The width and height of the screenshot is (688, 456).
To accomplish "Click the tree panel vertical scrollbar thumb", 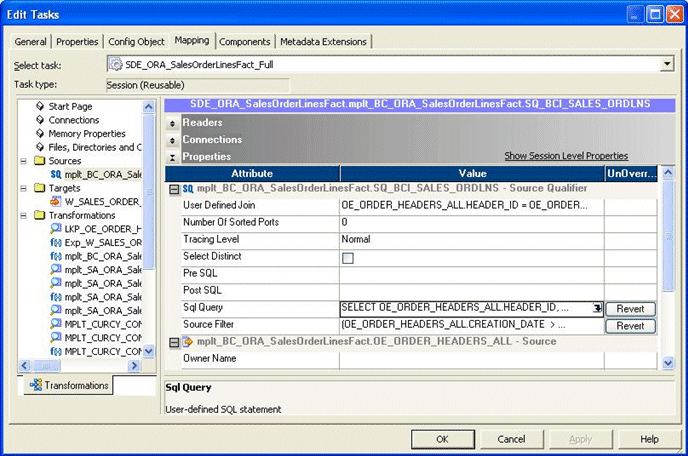I will pyautogui.click(x=149, y=191).
